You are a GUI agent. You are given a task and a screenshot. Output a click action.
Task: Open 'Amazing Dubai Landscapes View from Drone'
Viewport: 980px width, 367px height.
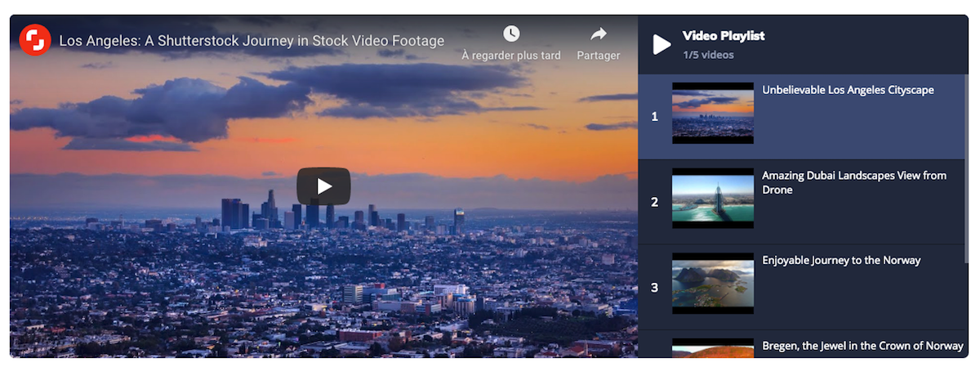pos(853,182)
